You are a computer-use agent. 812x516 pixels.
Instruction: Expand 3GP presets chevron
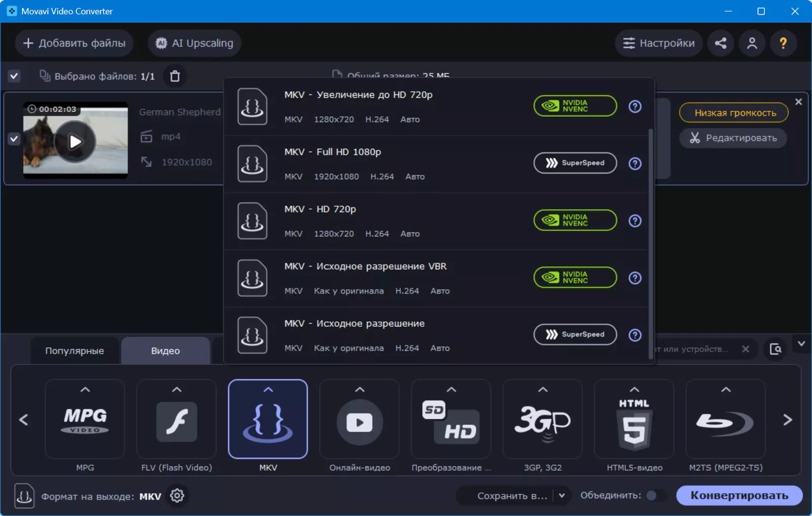coord(543,390)
